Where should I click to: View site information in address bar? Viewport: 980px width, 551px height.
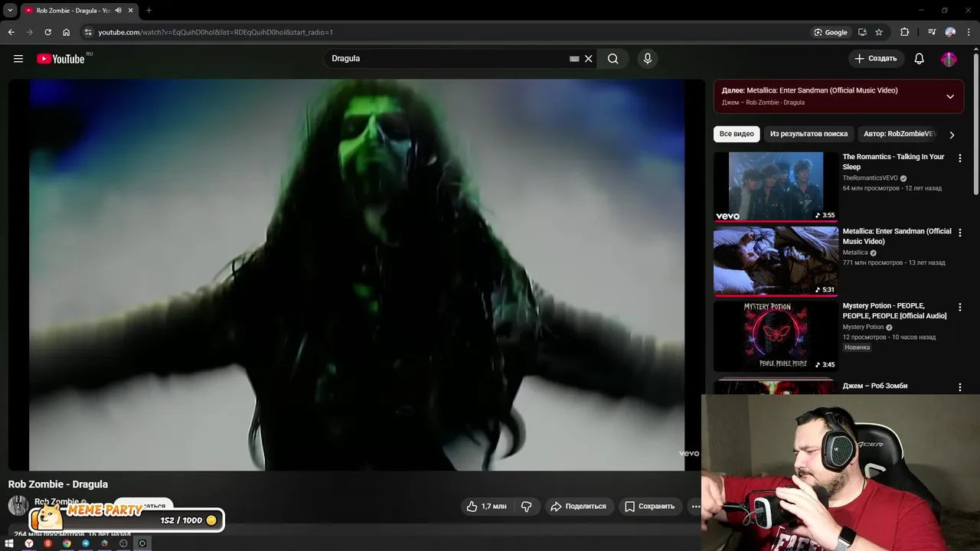click(88, 32)
